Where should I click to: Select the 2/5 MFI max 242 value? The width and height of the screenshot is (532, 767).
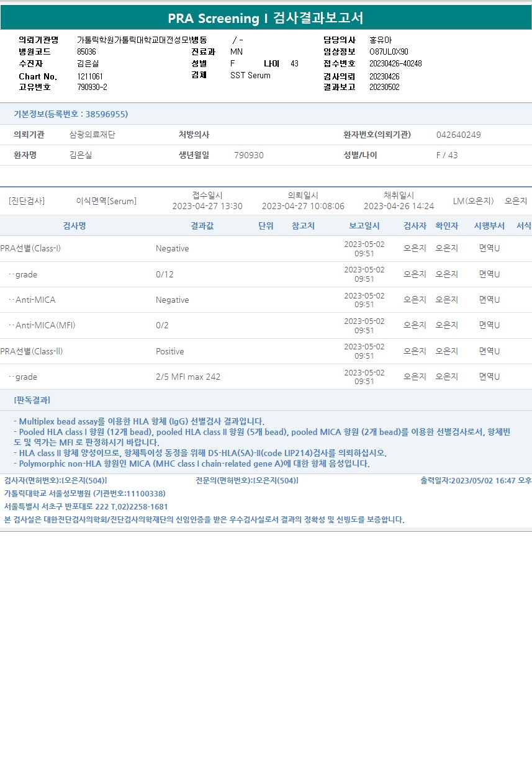tap(188, 377)
